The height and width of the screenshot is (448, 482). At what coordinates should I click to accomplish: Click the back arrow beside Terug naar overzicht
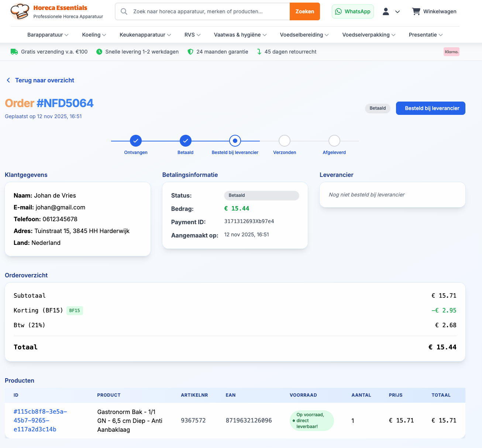point(8,80)
